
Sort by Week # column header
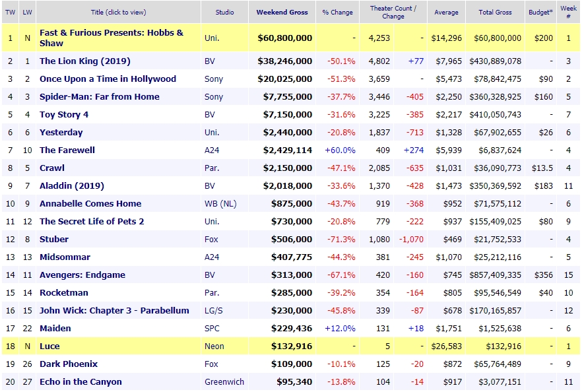568,13
